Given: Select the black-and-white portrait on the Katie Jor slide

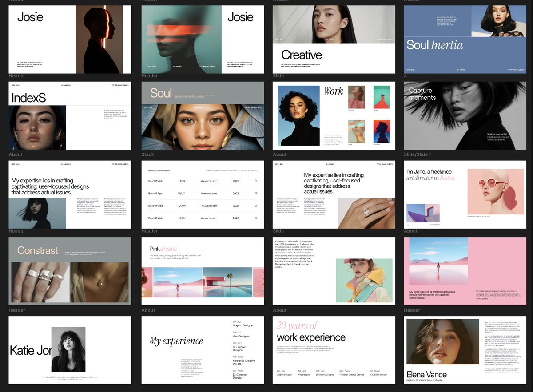Looking at the screenshot, I should tap(68, 350).
